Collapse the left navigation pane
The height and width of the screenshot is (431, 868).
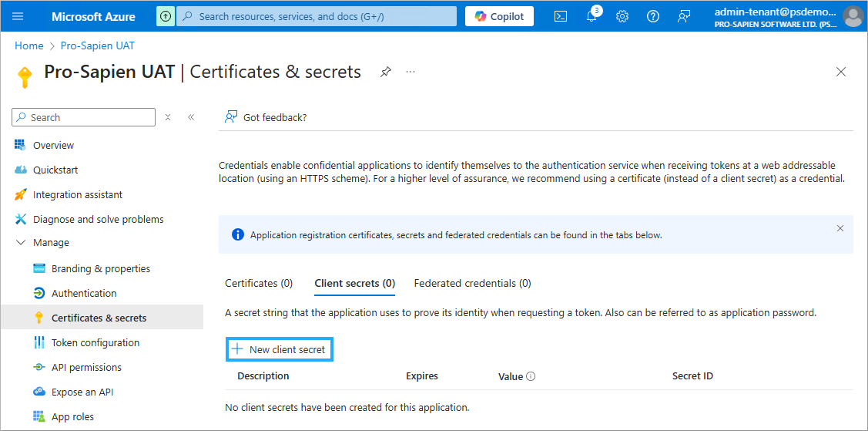(191, 117)
